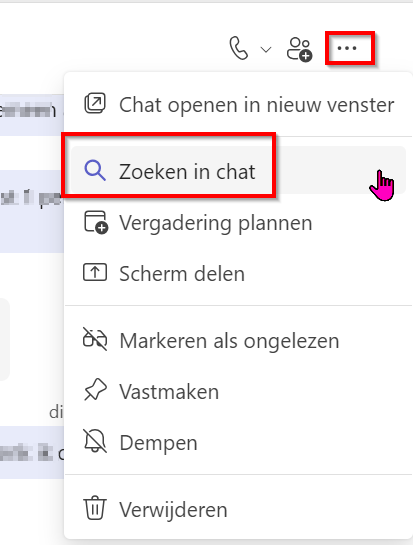Click the pin icon
The image size is (413, 545).
point(95,390)
